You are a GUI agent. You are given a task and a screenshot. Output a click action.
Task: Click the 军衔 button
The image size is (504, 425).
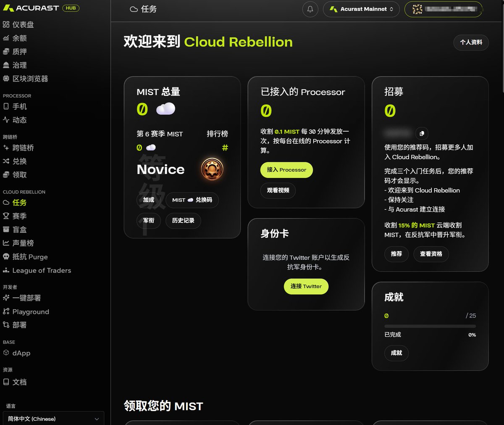pos(149,221)
